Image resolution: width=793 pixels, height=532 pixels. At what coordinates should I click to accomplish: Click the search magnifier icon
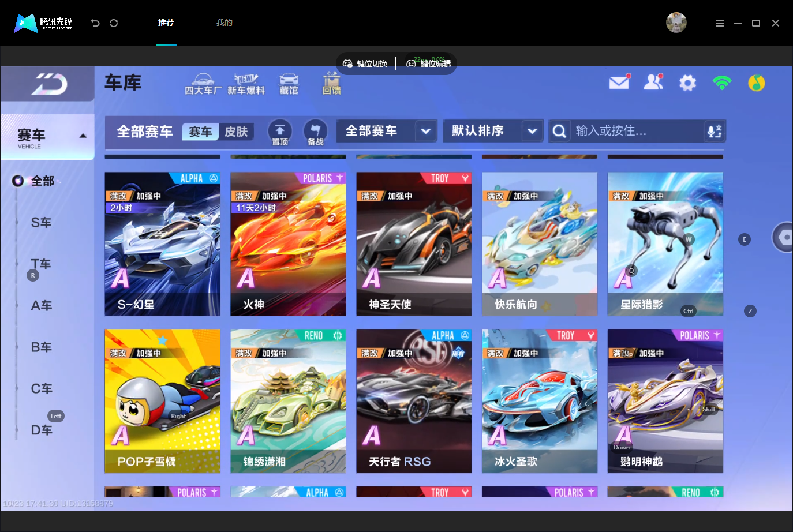click(x=559, y=132)
